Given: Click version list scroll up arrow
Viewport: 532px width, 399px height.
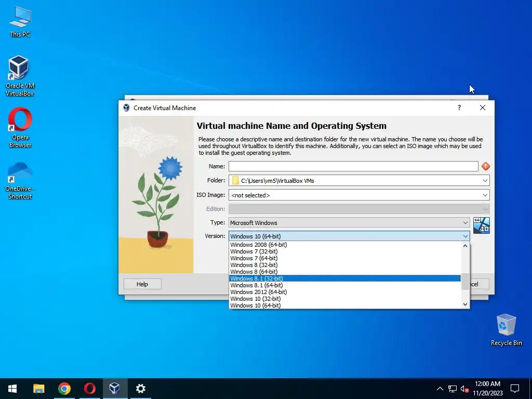Looking at the screenshot, I should (465, 246).
